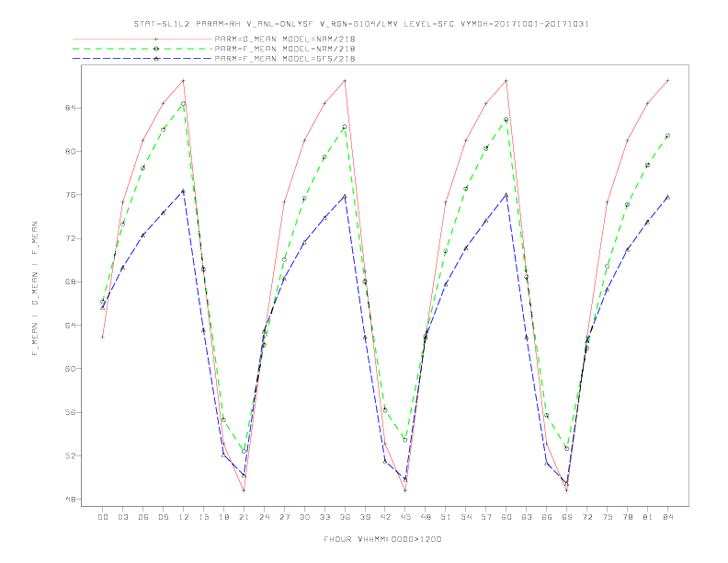Click y-axis tick label 52
728x563 pixels.
pos(70,455)
